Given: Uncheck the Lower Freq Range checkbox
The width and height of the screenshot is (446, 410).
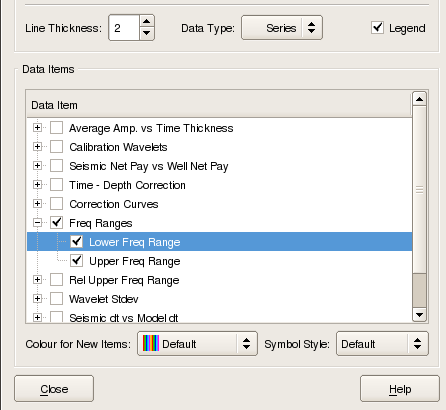Looking at the screenshot, I should click(x=76, y=242).
